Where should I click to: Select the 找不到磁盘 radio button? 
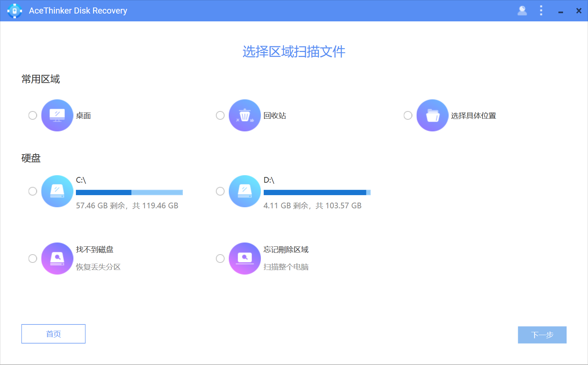point(33,259)
